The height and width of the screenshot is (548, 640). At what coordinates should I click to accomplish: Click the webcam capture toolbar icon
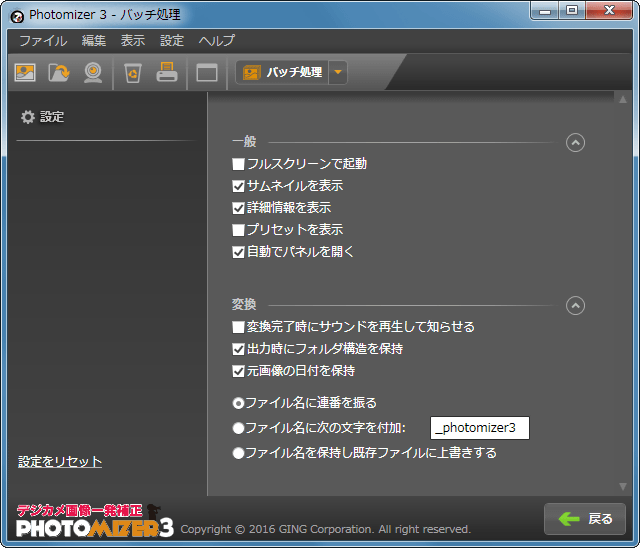click(x=93, y=73)
